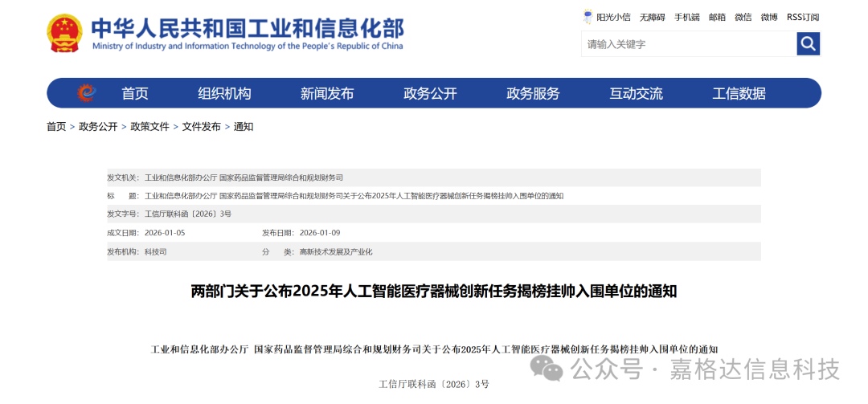Select the 标题 row title text

pyautogui.click(x=354, y=196)
